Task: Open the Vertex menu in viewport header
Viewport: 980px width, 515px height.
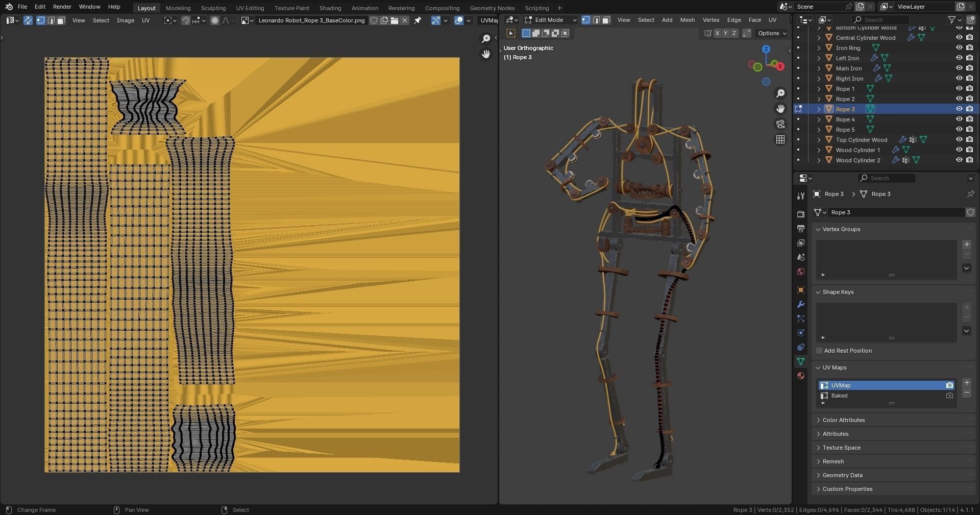Action: [x=711, y=20]
